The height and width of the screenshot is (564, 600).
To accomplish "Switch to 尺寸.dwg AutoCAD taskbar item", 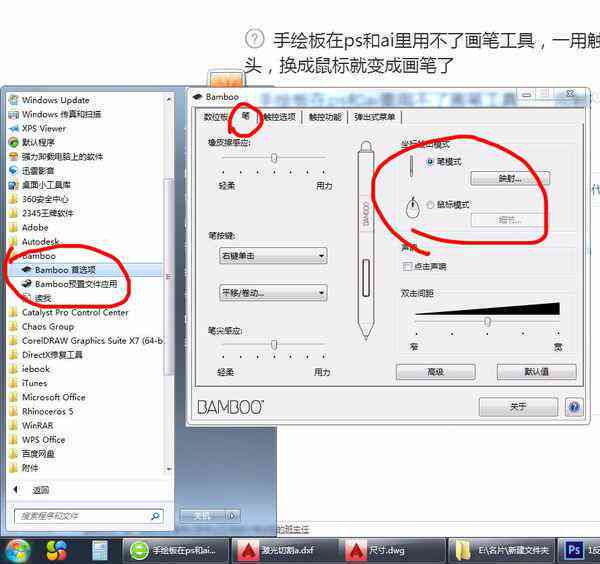I will coord(393,551).
